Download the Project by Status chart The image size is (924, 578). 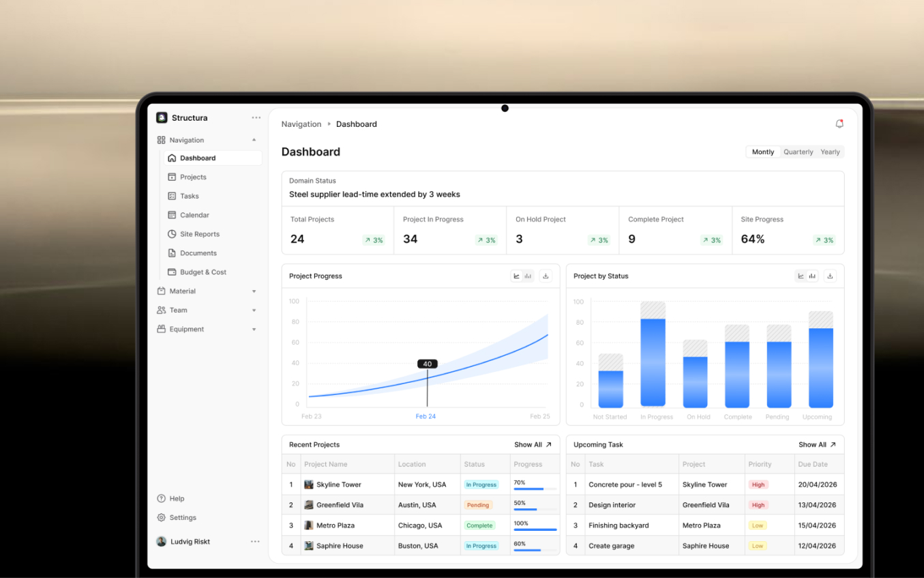pyautogui.click(x=830, y=276)
